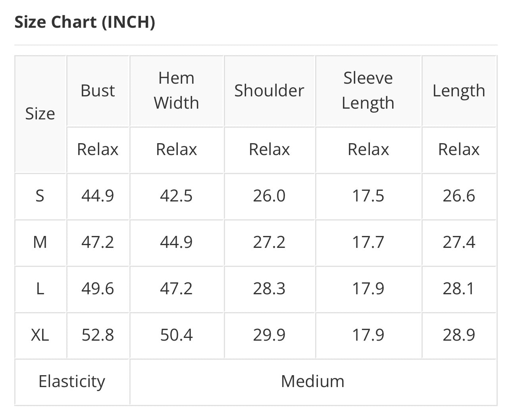Click the 52.8 bust value for XL
Viewport: 512px width, 420px height.
point(98,335)
